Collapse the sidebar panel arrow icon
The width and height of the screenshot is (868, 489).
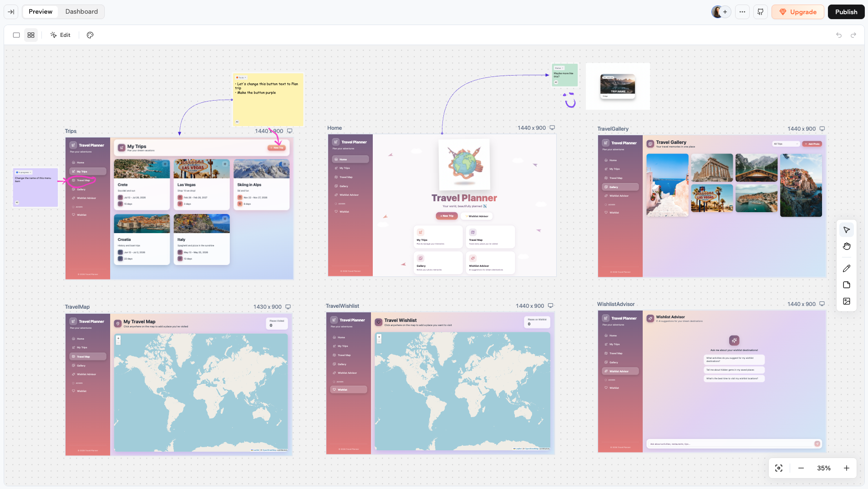click(11, 12)
